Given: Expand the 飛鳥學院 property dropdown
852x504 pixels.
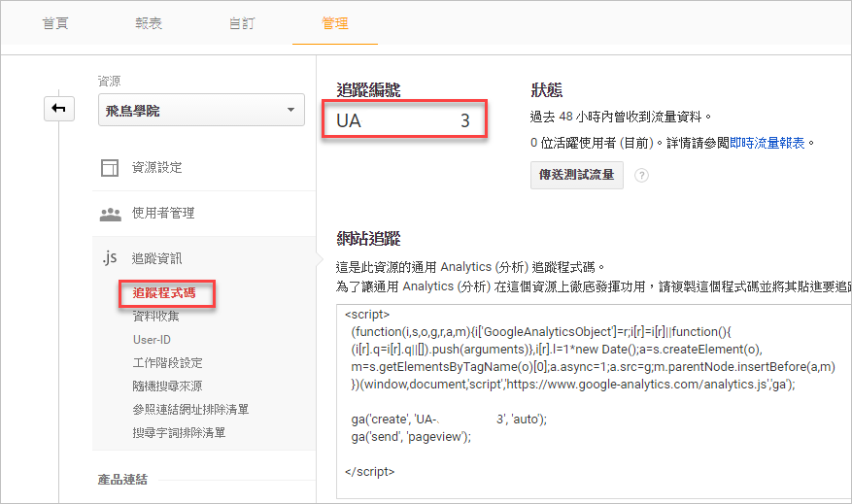Looking at the screenshot, I should pos(201,111).
